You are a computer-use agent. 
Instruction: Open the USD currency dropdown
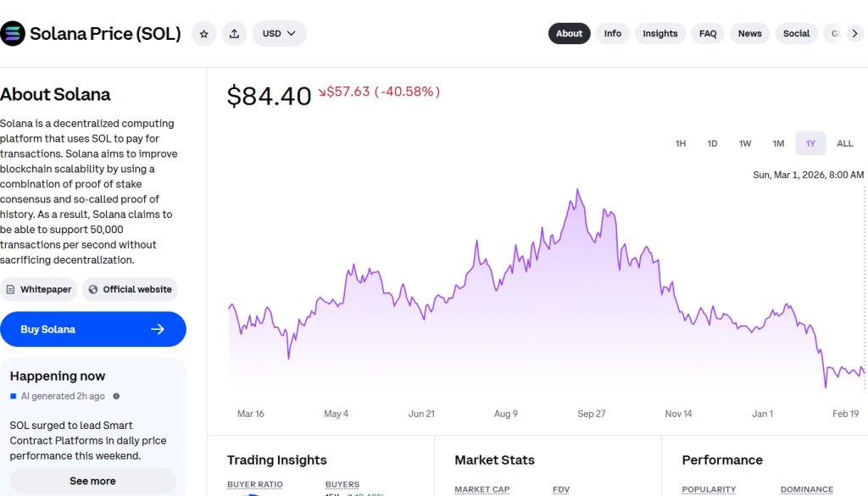279,33
